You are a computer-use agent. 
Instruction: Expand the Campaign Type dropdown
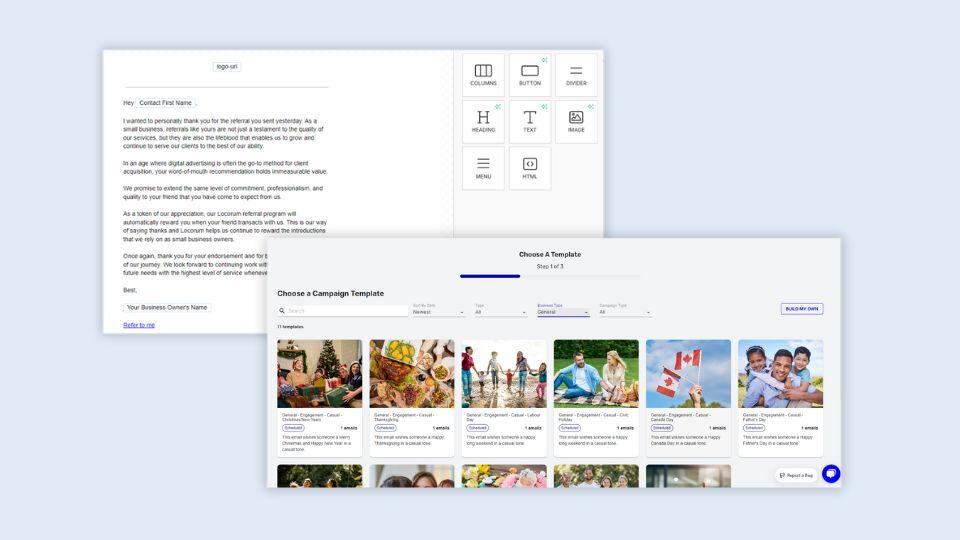[x=625, y=312]
